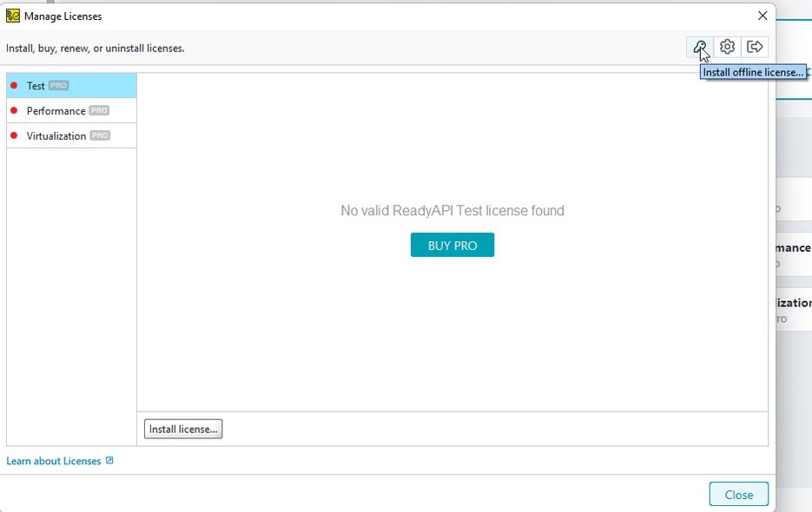Image resolution: width=812 pixels, height=512 pixels.
Task: Click the PRO badge next to Performance
Action: [x=99, y=110]
